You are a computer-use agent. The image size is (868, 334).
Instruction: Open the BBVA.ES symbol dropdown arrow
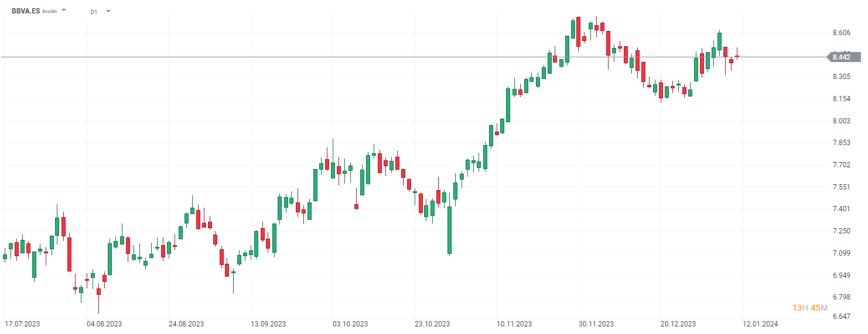(64, 11)
